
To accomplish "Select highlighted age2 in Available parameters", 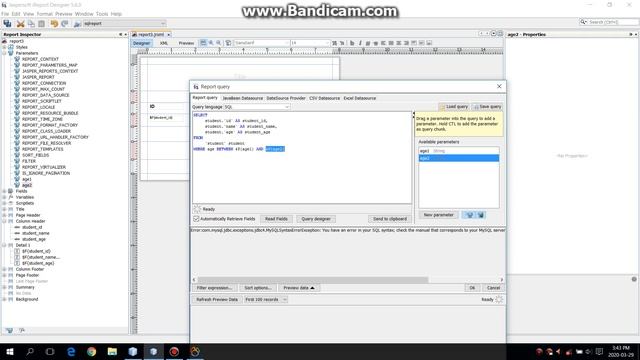I will (x=458, y=158).
